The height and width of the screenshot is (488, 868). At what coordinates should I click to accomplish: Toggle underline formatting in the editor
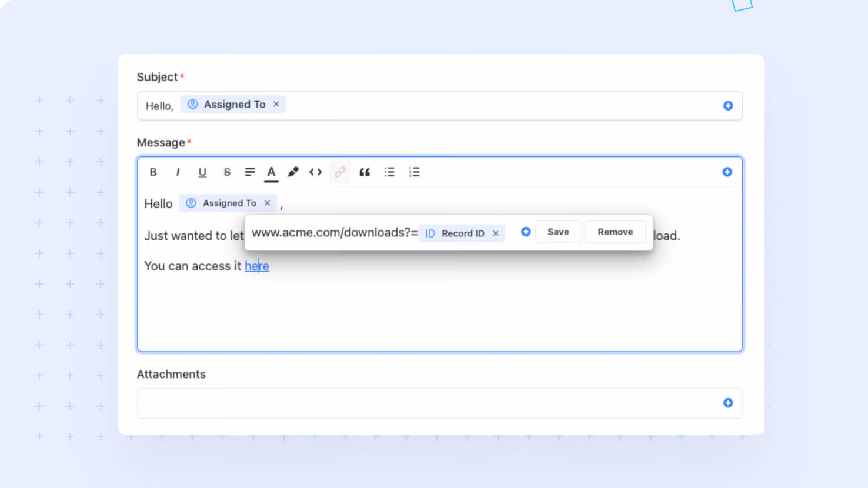point(202,172)
